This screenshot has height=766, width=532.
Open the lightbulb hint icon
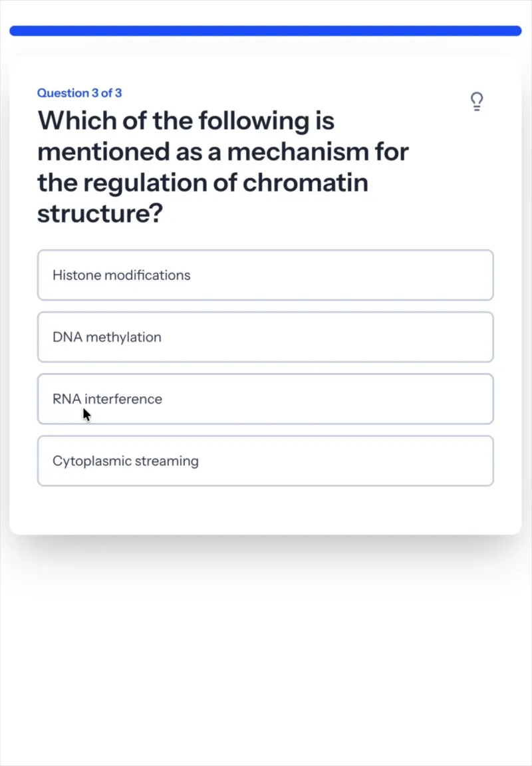[x=477, y=102]
